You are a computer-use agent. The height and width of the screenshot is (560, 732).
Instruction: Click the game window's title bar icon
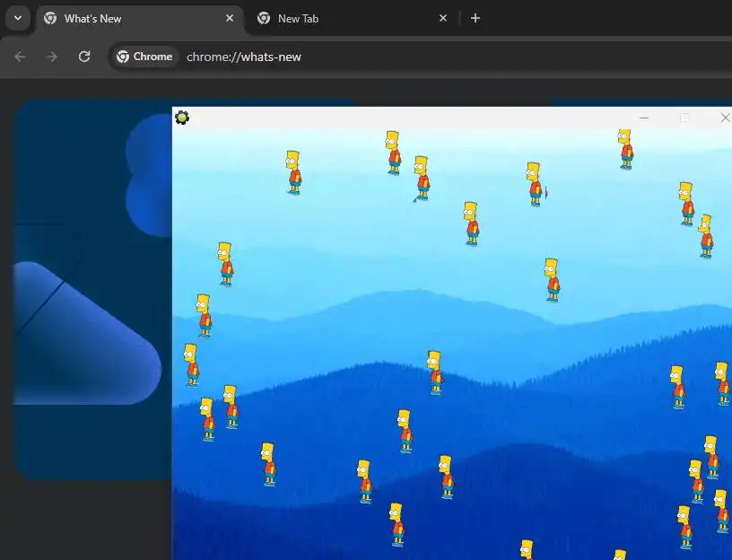click(182, 118)
